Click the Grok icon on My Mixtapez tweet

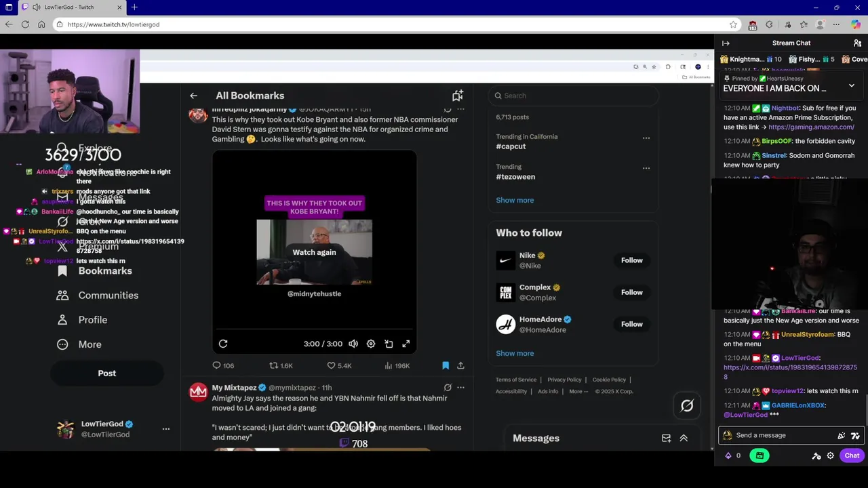pyautogui.click(x=448, y=388)
